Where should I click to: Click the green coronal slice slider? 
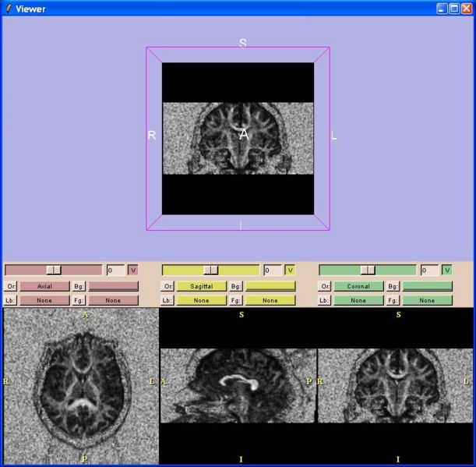(x=368, y=270)
